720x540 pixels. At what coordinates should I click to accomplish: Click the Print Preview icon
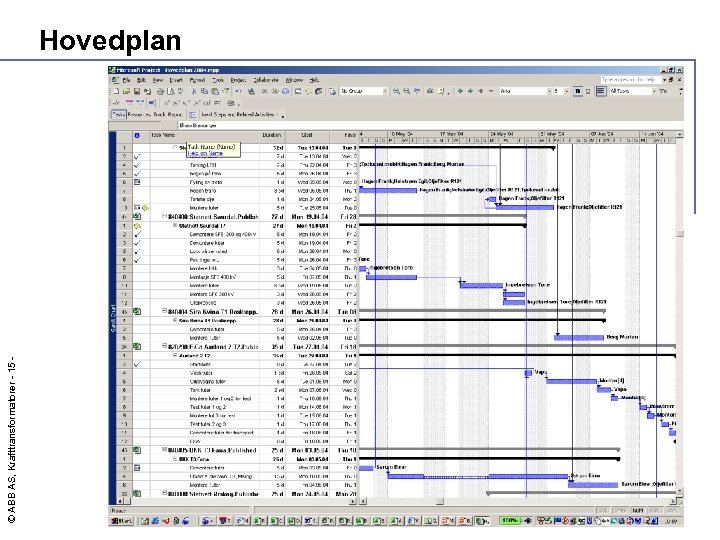170,91
